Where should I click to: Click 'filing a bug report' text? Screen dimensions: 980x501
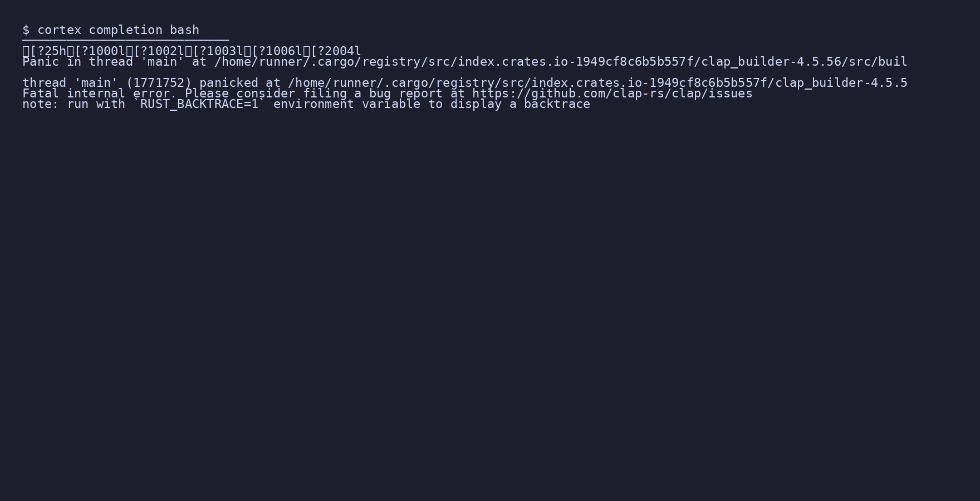[373, 94]
